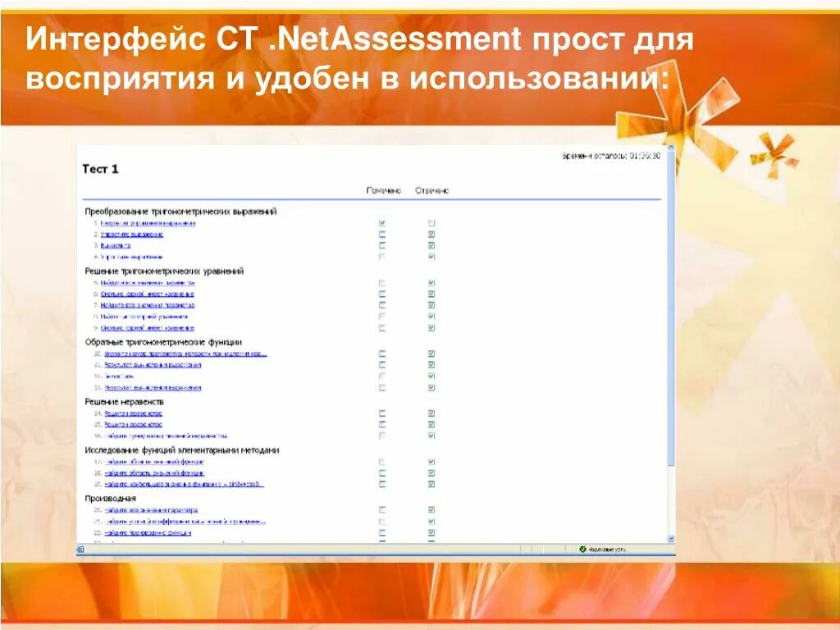
Task: Mark question 3 with the "Помечено" checkbox
Action: pyautogui.click(x=382, y=245)
